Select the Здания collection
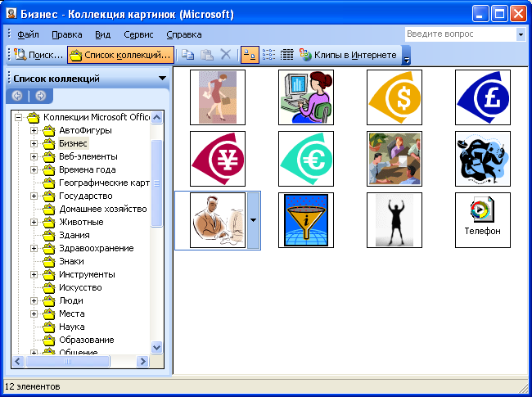Screen dimensions: 532x397 (x=74, y=235)
